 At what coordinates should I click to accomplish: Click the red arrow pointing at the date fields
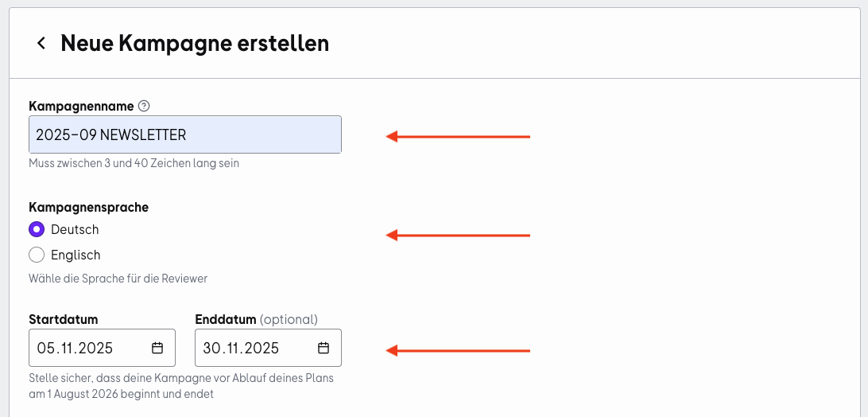coord(458,350)
